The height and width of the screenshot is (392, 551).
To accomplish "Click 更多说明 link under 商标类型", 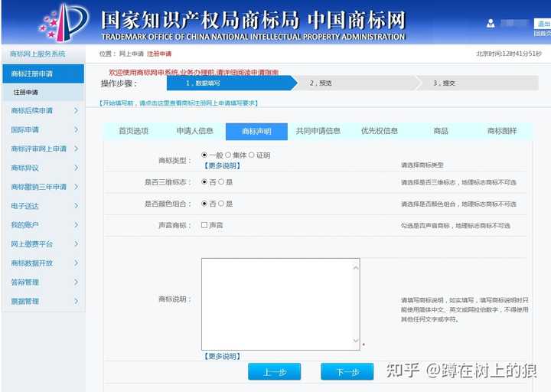I will pyautogui.click(x=222, y=165).
